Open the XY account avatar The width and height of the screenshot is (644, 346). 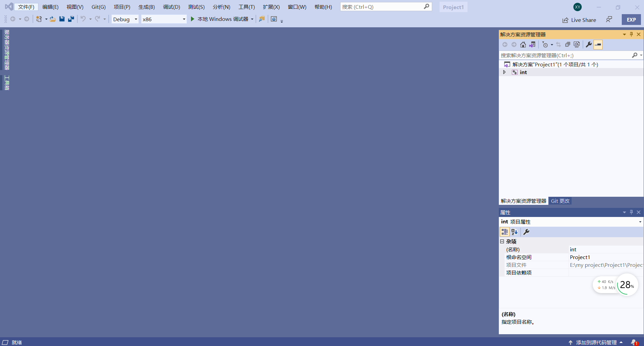(577, 7)
